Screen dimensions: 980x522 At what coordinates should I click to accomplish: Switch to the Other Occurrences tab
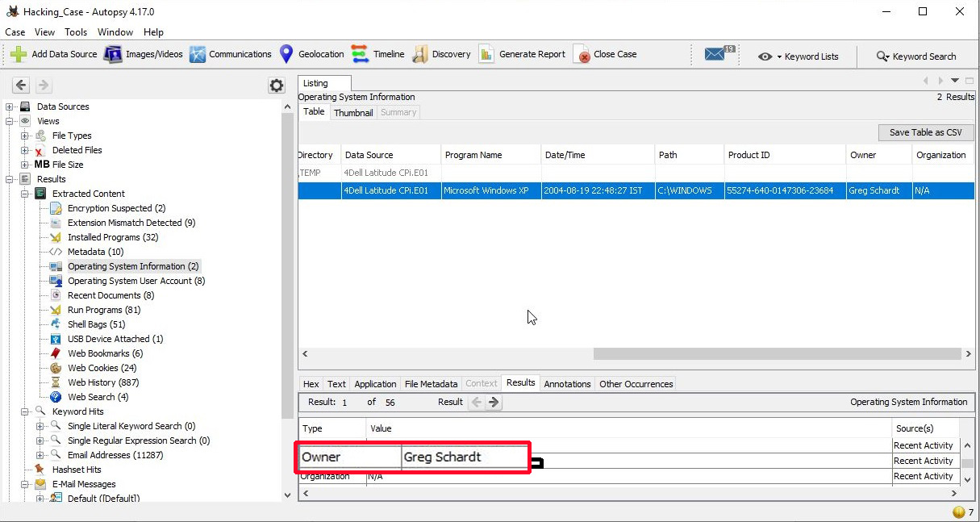[636, 384]
